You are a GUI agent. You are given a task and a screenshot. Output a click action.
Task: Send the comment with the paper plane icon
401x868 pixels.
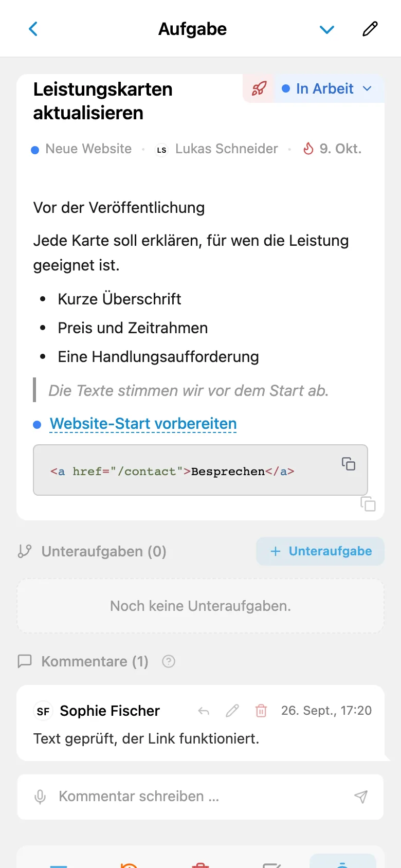pos(361,797)
